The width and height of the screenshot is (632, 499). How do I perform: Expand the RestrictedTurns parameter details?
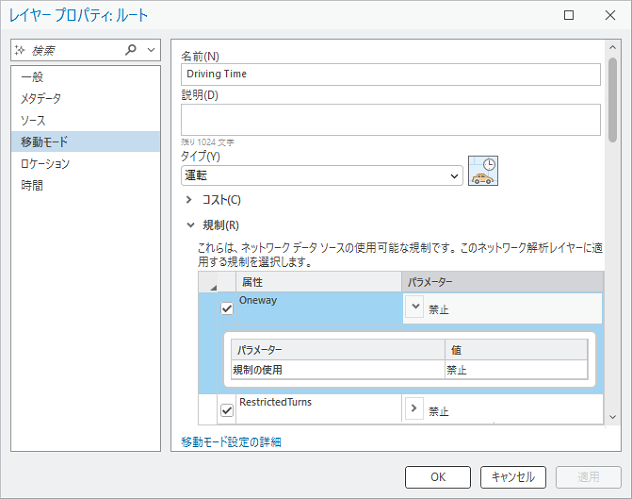[x=416, y=409]
